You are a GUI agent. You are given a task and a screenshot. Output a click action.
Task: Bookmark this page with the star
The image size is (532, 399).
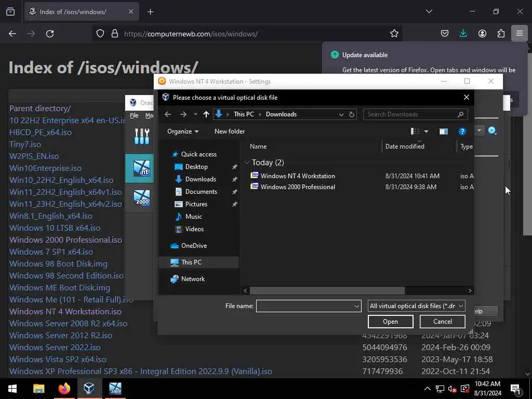(394, 34)
